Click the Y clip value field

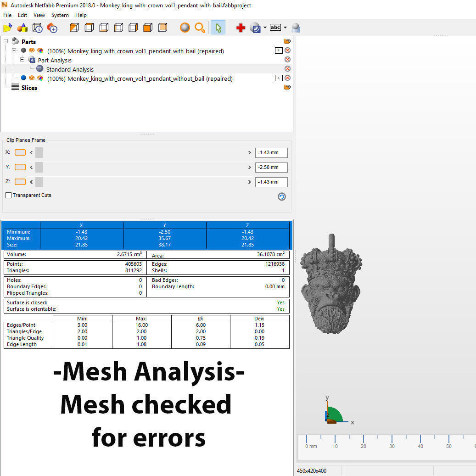(x=271, y=167)
